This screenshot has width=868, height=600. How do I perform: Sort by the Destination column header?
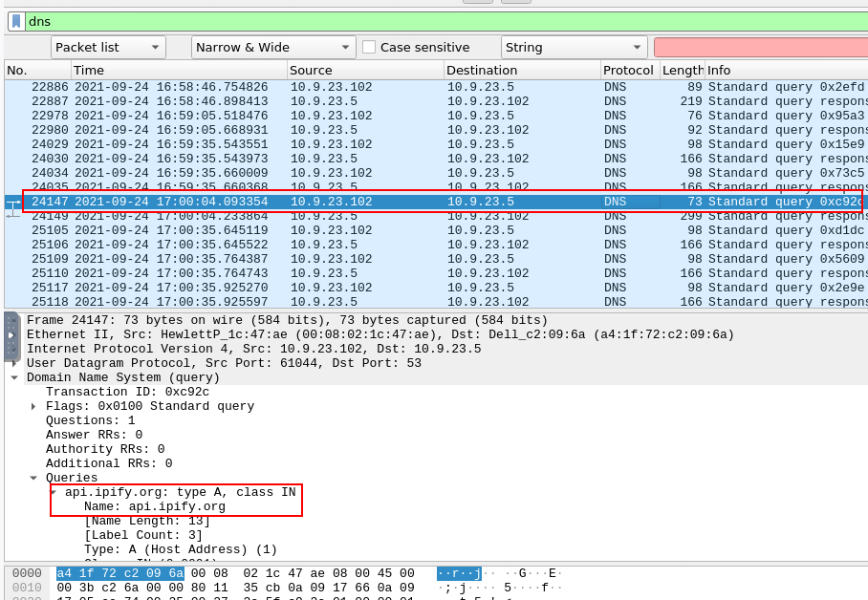(x=522, y=71)
